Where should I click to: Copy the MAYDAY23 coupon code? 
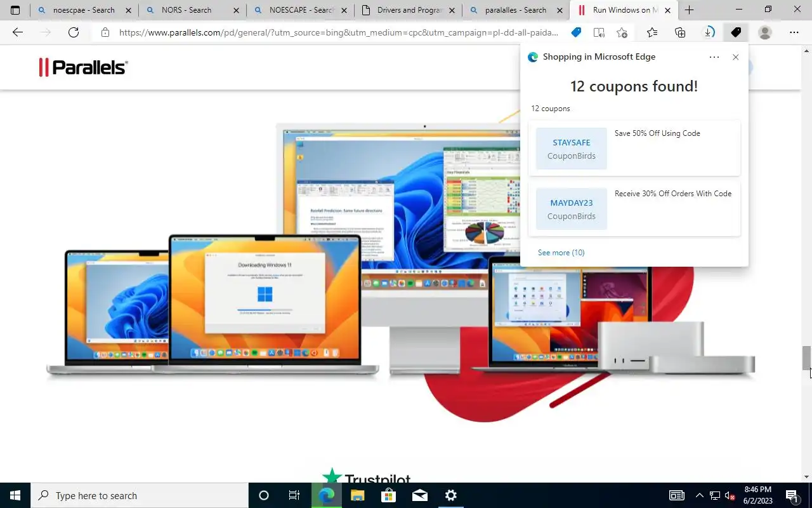coord(571,209)
